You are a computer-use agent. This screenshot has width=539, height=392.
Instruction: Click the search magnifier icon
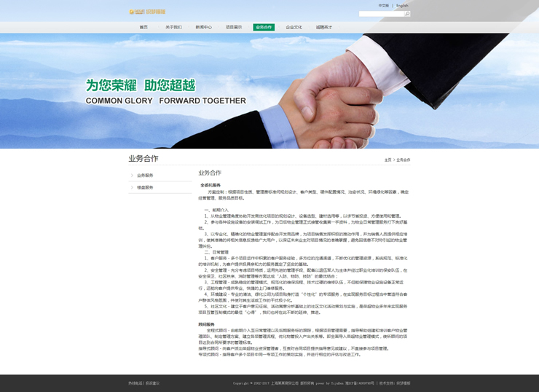[407, 14]
